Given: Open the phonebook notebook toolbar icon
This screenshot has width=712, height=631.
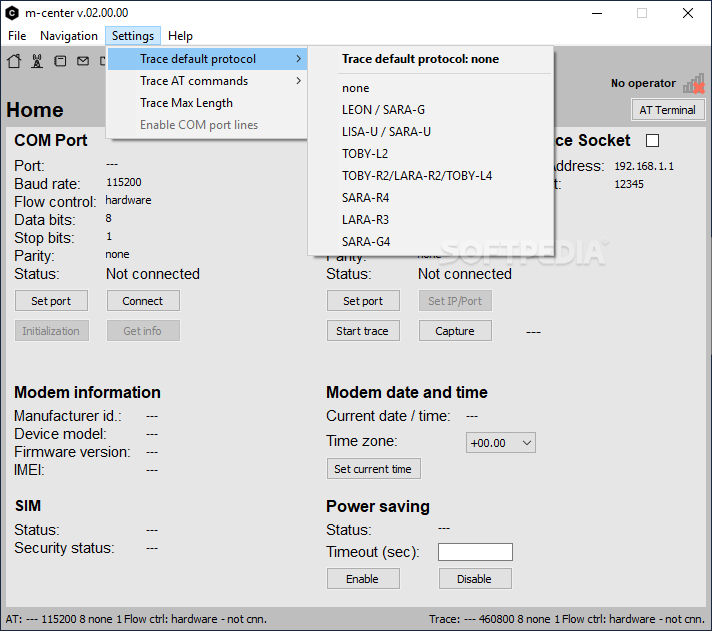Looking at the screenshot, I should coord(60,60).
